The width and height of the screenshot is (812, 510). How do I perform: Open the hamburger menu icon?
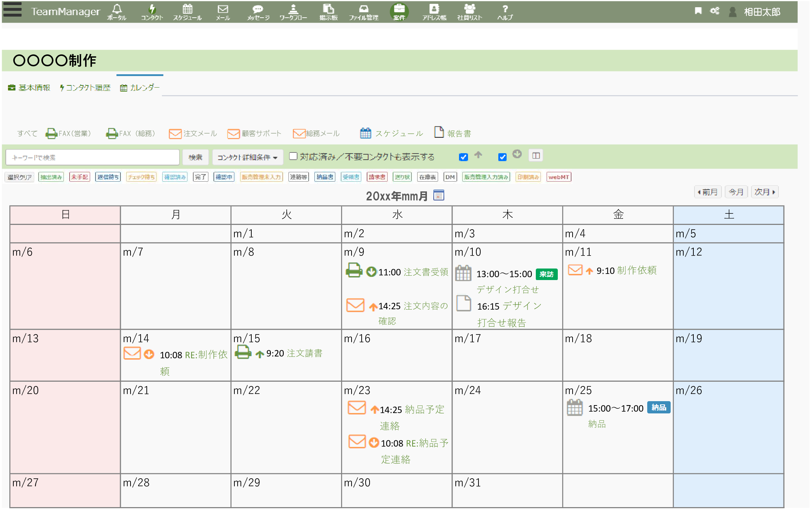[x=12, y=10]
